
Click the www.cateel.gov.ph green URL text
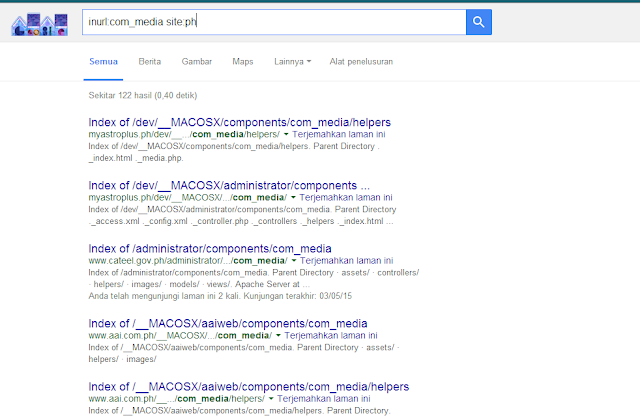188,261
